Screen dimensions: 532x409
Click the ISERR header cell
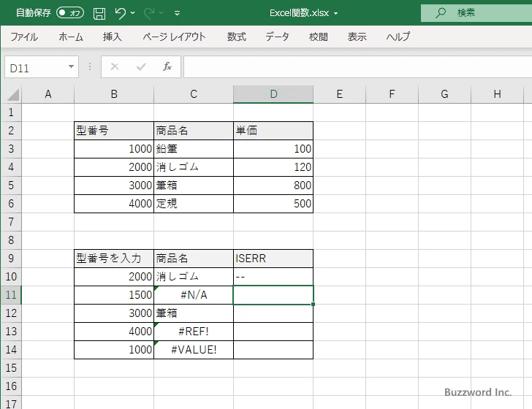(x=273, y=259)
